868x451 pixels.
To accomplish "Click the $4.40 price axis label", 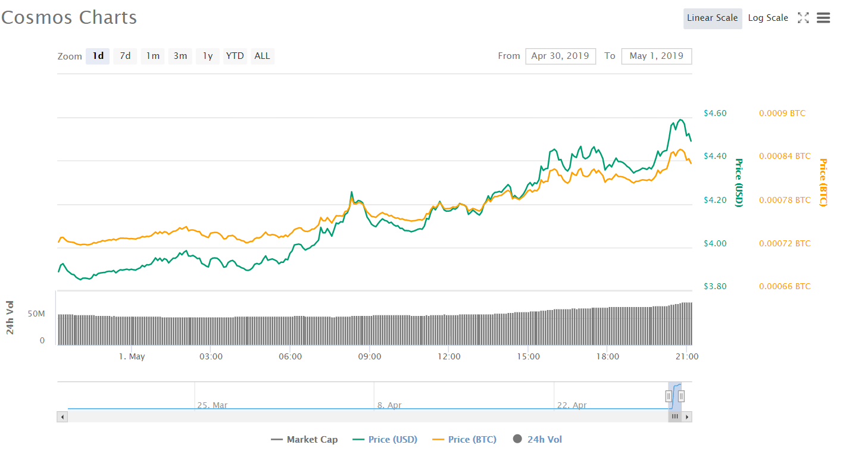I will point(715,156).
